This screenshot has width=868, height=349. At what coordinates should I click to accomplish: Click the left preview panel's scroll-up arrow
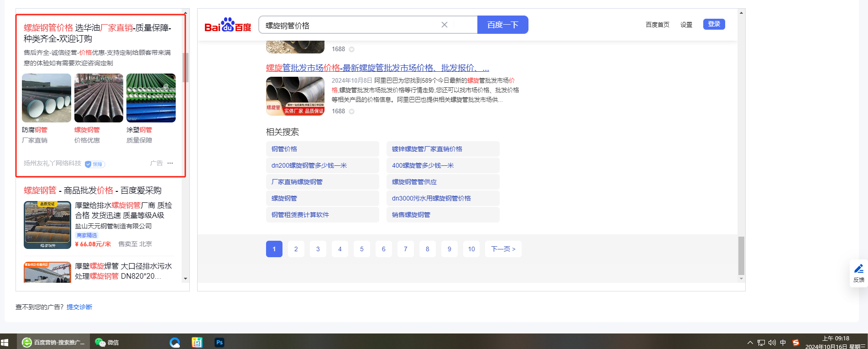[x=185, y=12]
